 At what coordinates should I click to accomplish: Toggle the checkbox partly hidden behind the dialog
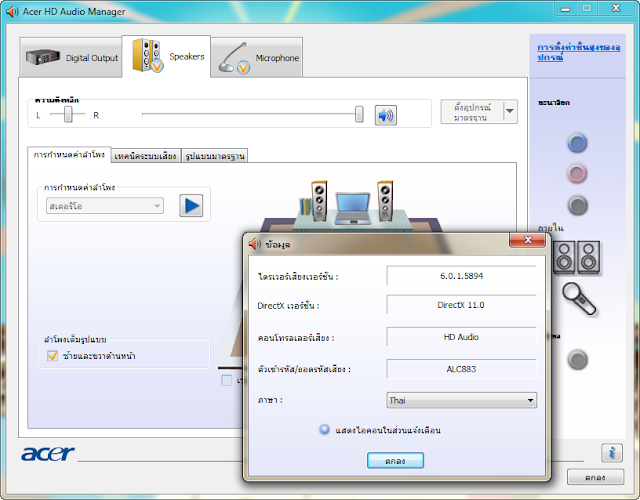(227, 380)
